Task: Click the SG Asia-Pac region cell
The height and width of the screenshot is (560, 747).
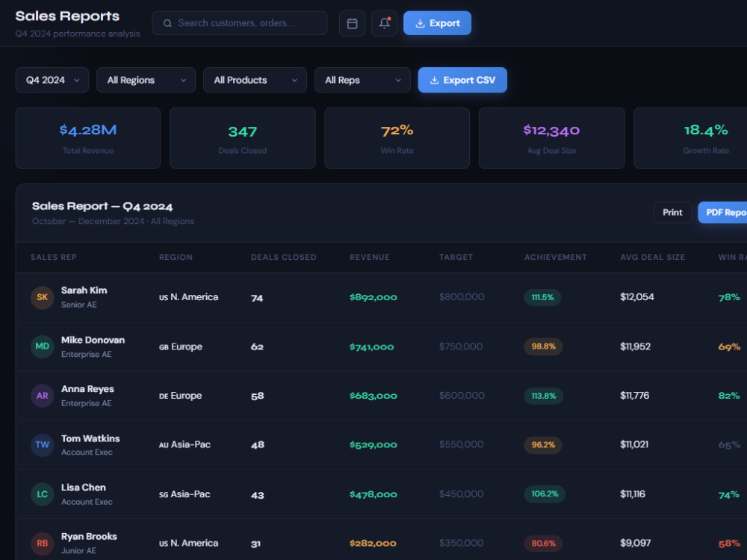Action: point(185,494)
